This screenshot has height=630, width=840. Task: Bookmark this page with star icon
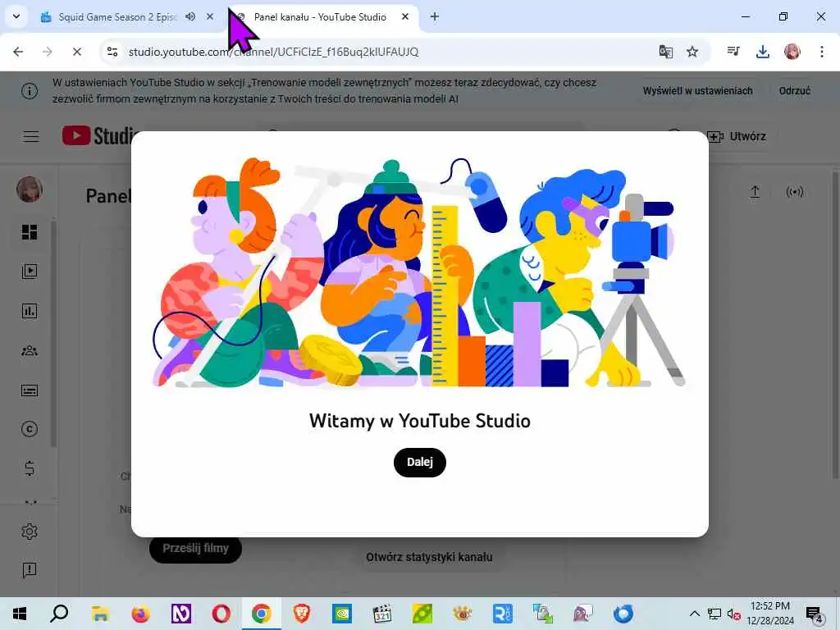(692, 52)
